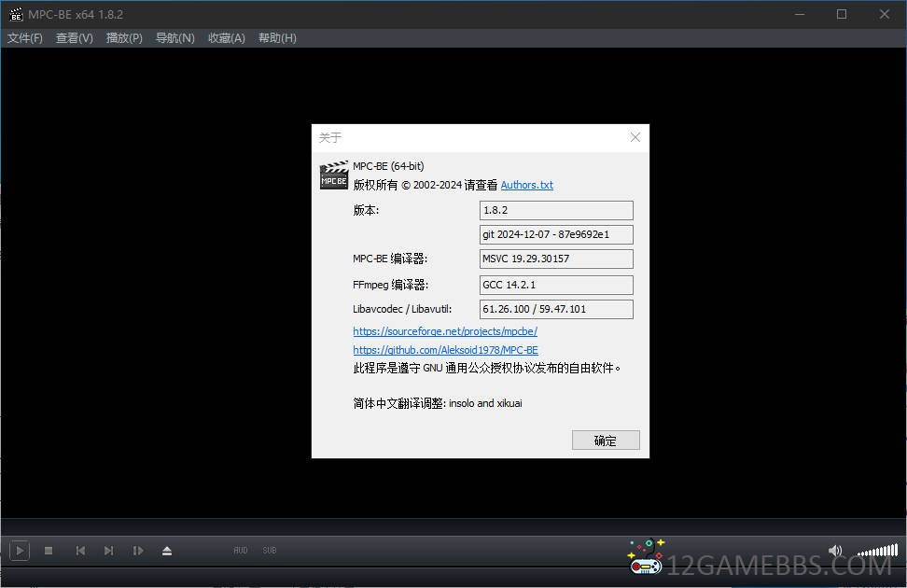
Task: Click the seek bar above playback controls
Action: click(453, 526)
